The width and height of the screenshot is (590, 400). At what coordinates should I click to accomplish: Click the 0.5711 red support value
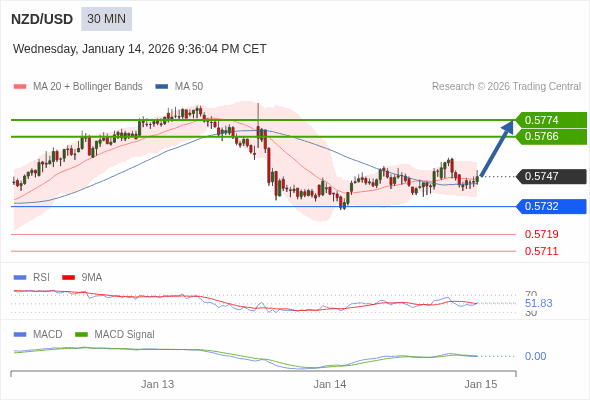tap(541, 251)
